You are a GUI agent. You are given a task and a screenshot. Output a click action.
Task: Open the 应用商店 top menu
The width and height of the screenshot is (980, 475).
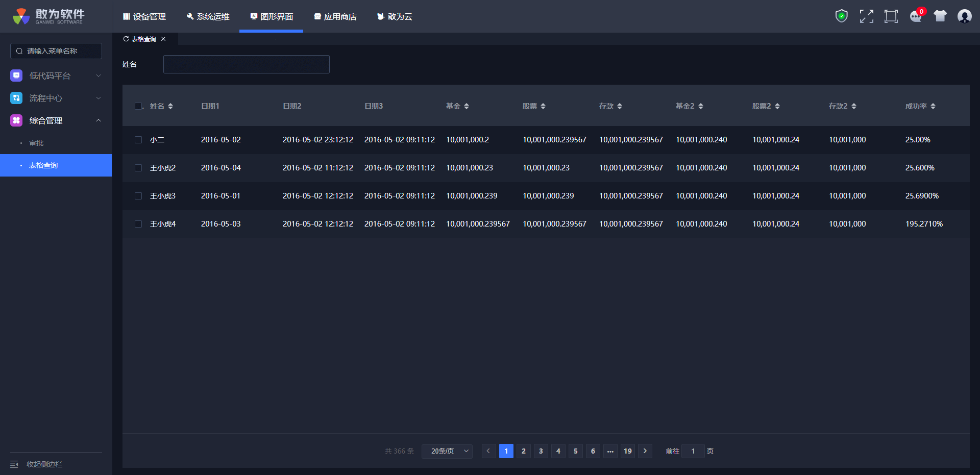tap(335, 17)
